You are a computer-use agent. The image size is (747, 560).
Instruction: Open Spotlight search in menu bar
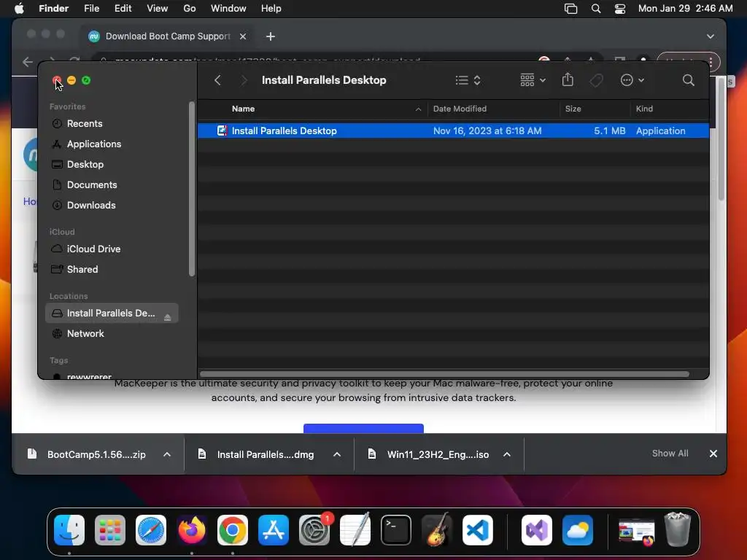click(595, 9)
